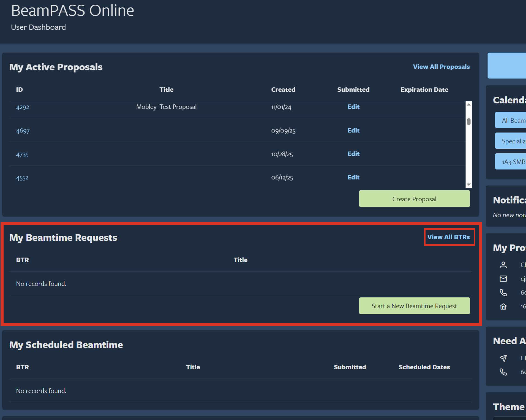Select the 1A3-SMB calendar option
This screenshot has width=526, height=420.
(x=514, y=161)
